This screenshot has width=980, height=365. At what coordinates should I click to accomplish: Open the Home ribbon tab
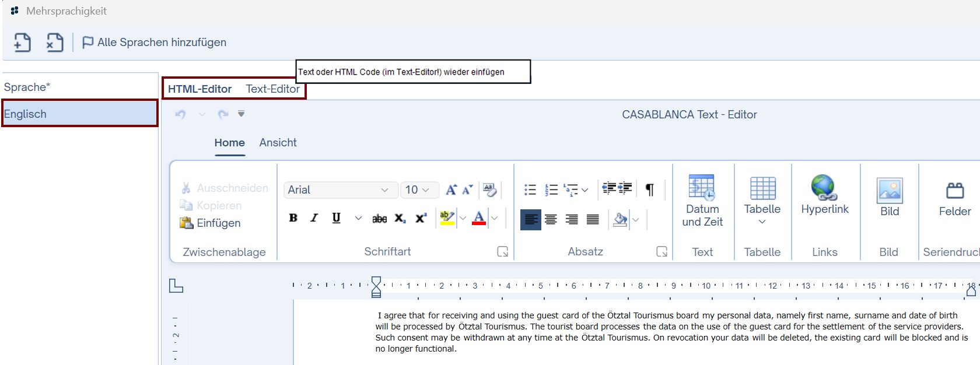229,143
